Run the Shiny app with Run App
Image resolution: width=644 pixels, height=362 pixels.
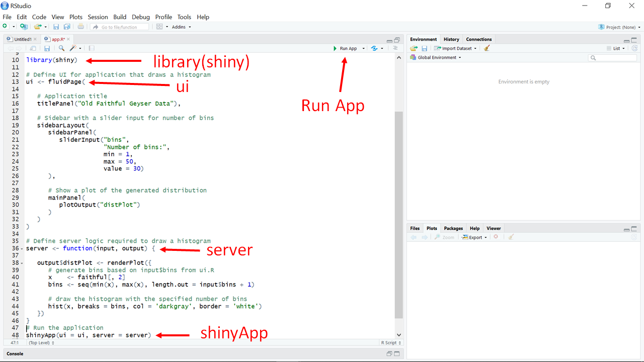coord(346,48)
